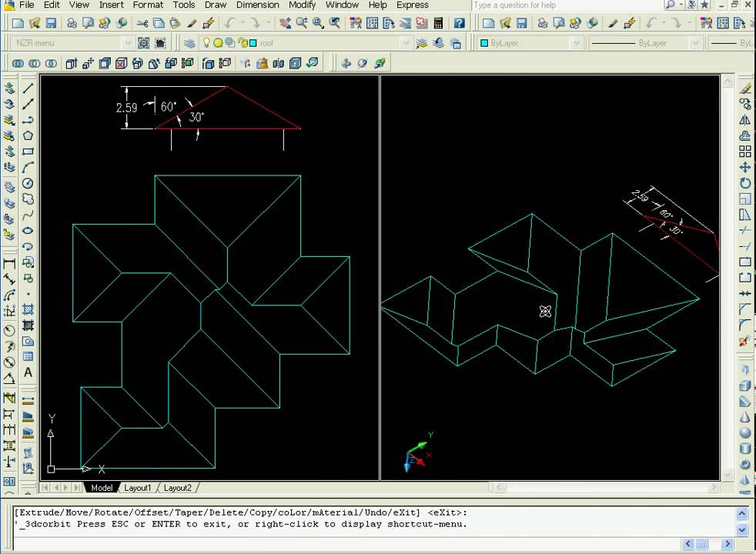Choose the Rectangle drawing tool
Image resolution: width=756 pixels, height=554 pixels.
(28, 152)
